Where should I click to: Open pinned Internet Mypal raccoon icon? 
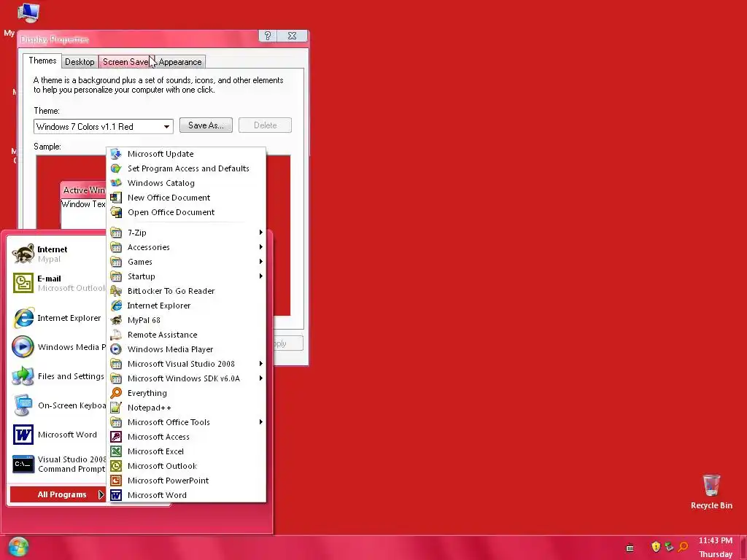click(23, 254)
